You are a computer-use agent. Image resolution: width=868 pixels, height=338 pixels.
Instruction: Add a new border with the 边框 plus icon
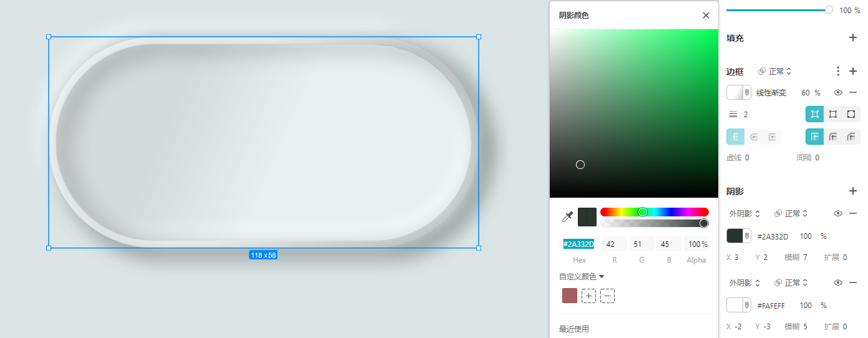tap(853, 71)
